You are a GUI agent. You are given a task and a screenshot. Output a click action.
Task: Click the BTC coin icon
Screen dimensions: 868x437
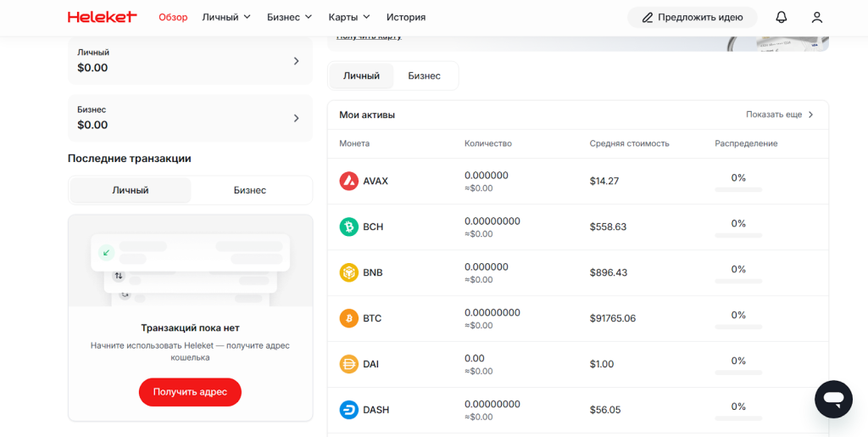(348, 318)
